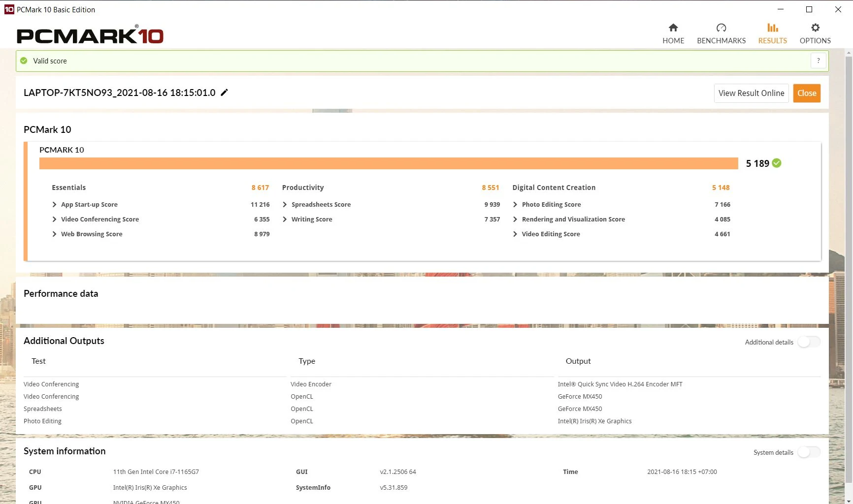Click the Options gear icon
Image resolution: width=853 pixels, height=504 pixels.
click(x=815, y=28)
